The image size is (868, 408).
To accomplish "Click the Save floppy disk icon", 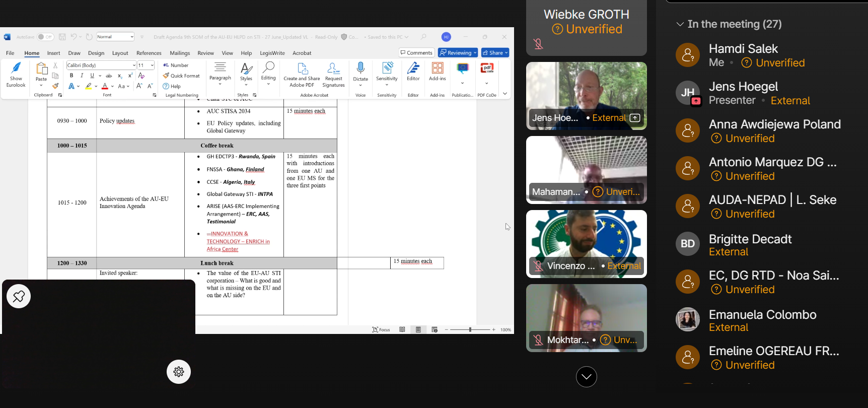I will (x=62, y=37).
